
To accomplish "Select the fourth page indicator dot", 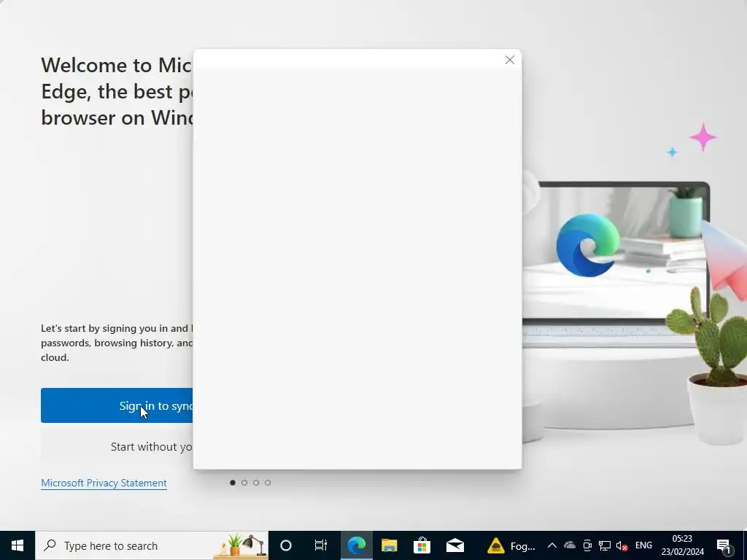I will (x=268, y=483).
